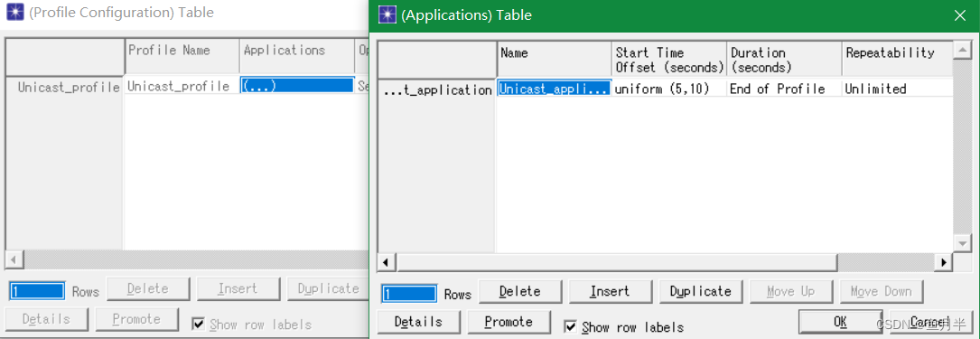
Task: Click the Rows field in Applications Table
Action: point(409,293)
